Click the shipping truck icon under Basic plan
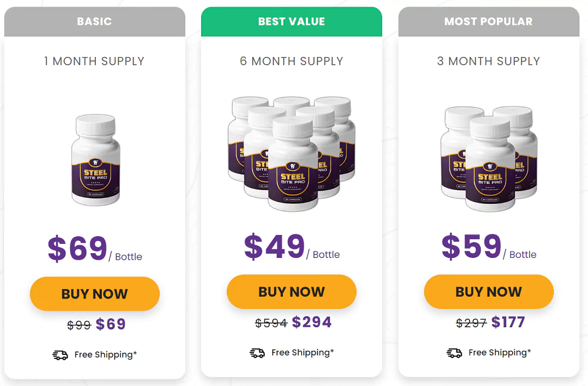 coord(60,355)
